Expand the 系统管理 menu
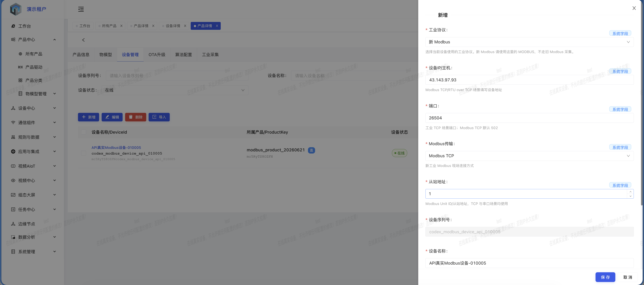Viewport: 644px width, 285px height. click(55, 252)
